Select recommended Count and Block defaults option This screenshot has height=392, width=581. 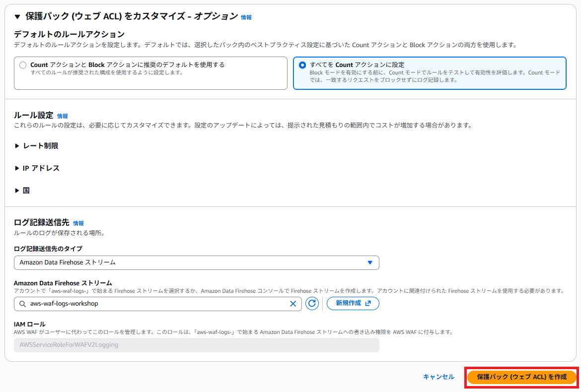pyautogui.click(x=150, y=73)
